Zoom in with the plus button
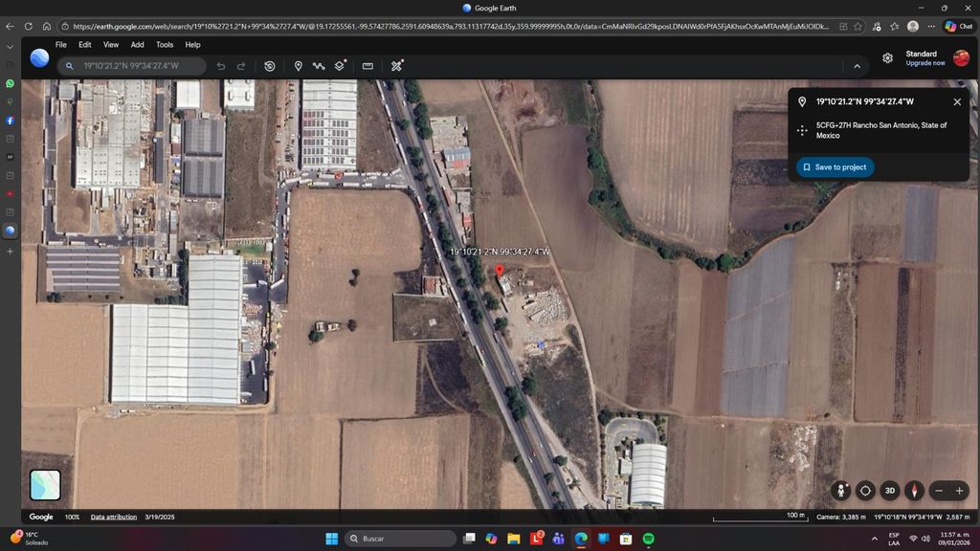This screenshot has height=551, width=980. coord(959,491)
